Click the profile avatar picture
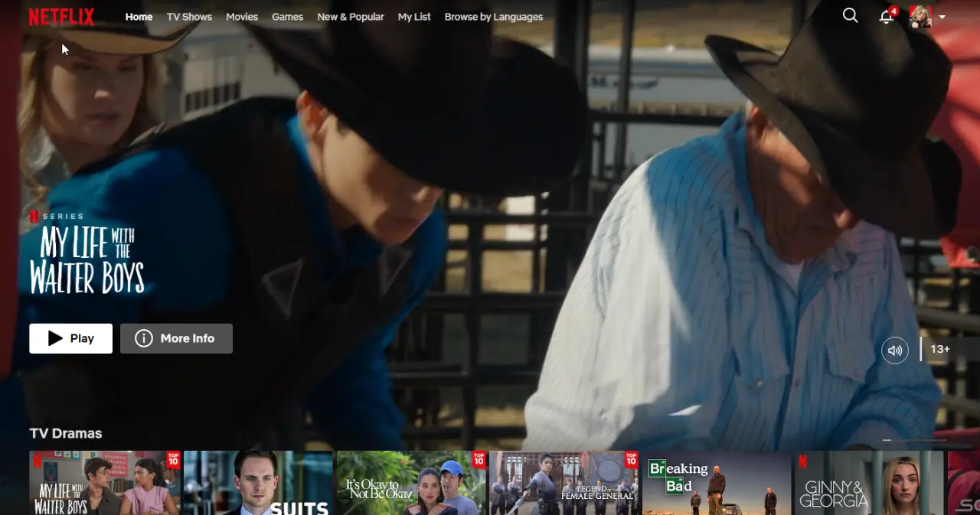This screenshot has width=980, height=515. [920, 16]
